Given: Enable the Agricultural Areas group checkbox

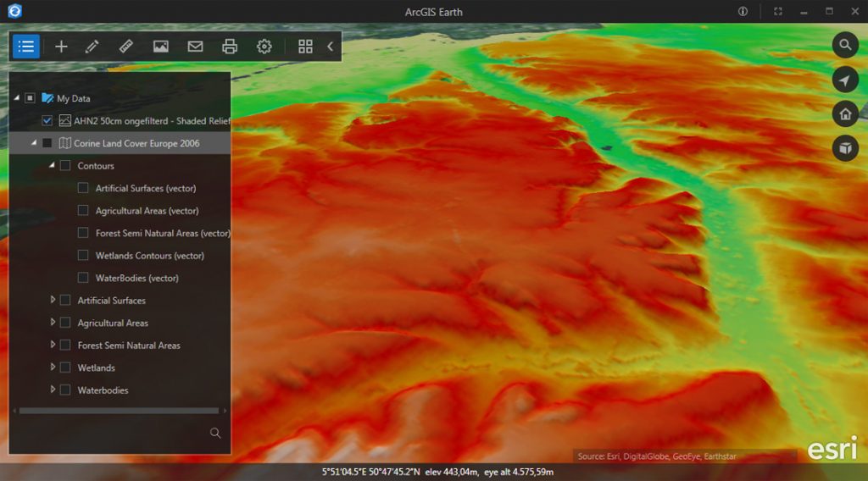Looking at the screenshot, I should tap(64, 323).
